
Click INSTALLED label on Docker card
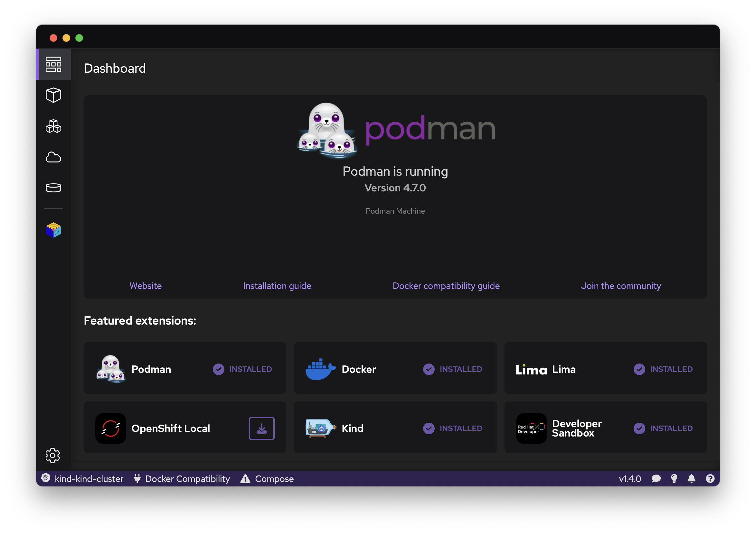click(461, 369)
